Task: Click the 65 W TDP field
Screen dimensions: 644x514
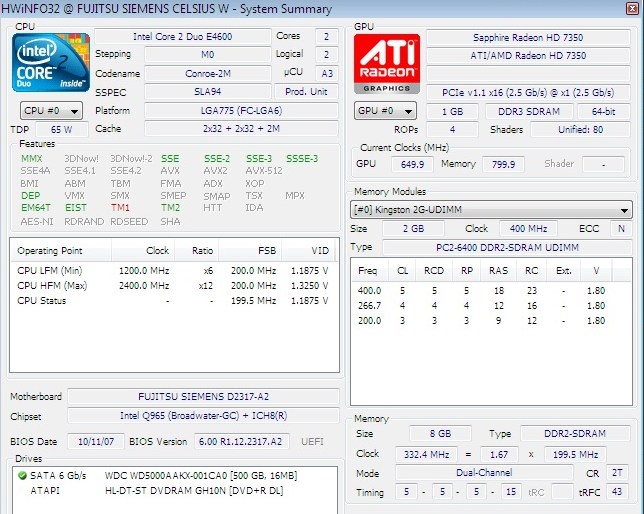Action: [x=62, y=129]
